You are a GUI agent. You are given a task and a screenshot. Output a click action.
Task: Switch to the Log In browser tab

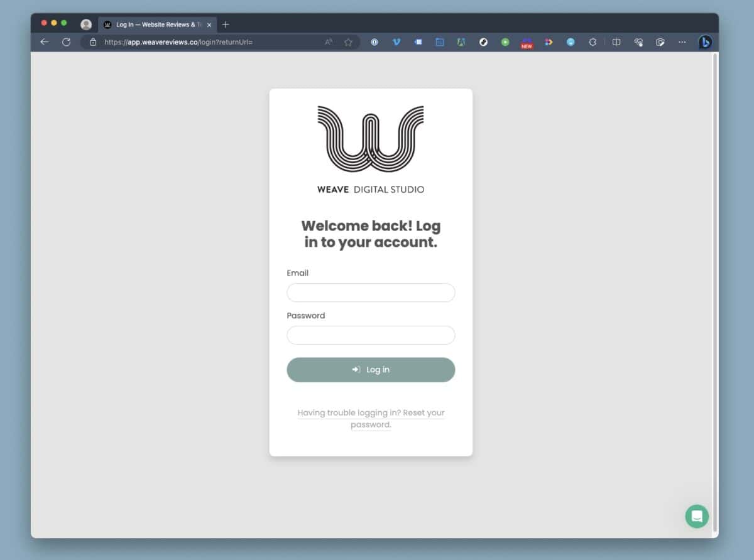coord(154,24)
